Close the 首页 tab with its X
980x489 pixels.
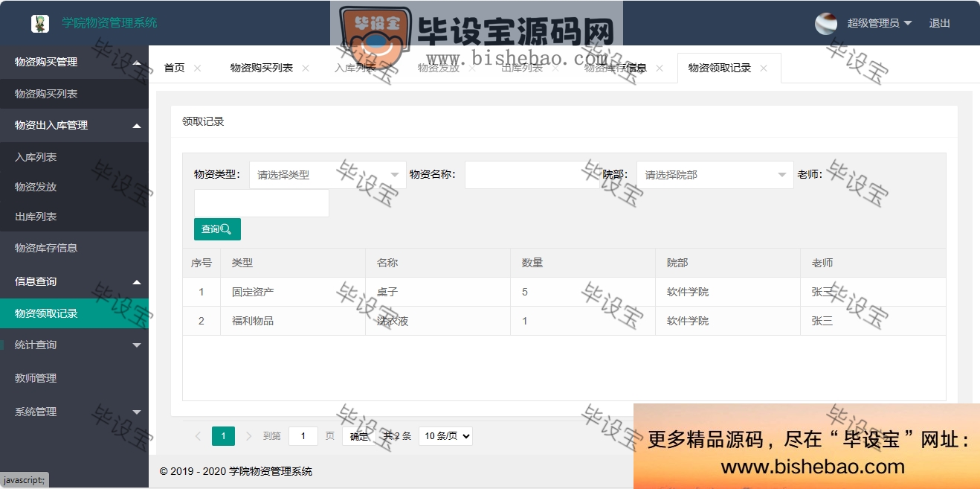[x=197, y=68]
